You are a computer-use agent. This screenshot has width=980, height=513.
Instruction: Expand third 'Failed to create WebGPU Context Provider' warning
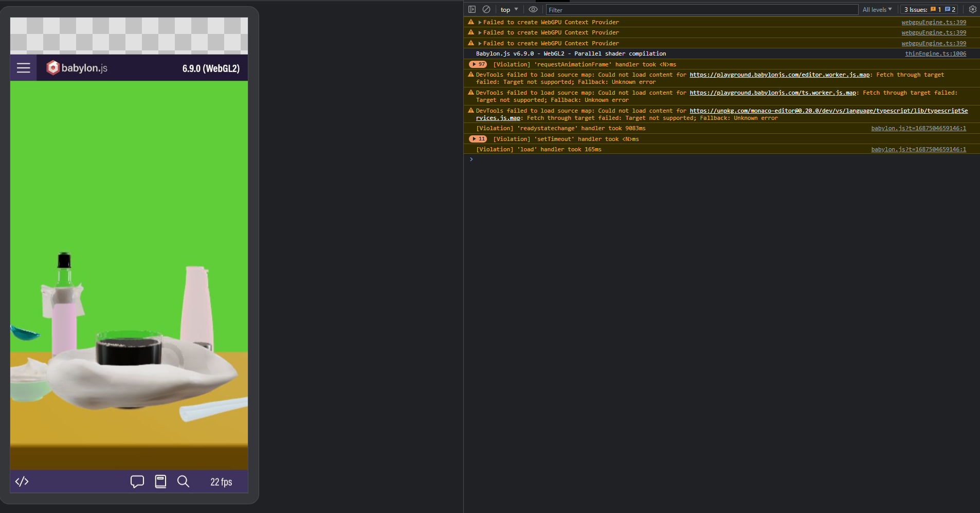pos(480,43)
